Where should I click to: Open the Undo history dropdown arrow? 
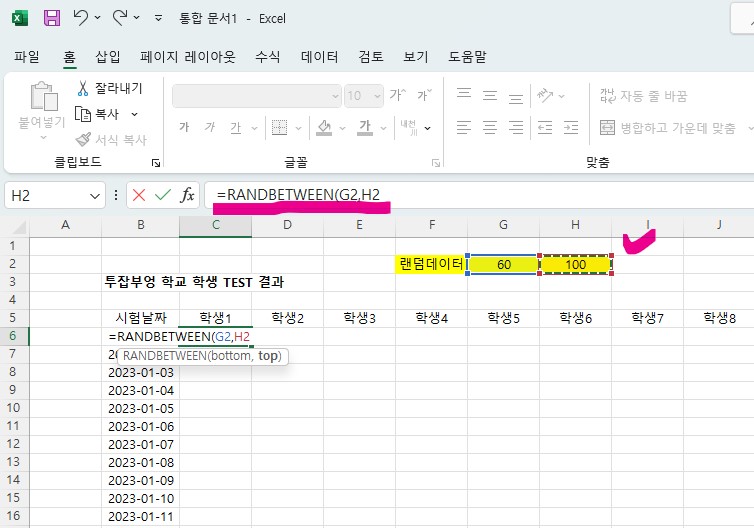98,18
